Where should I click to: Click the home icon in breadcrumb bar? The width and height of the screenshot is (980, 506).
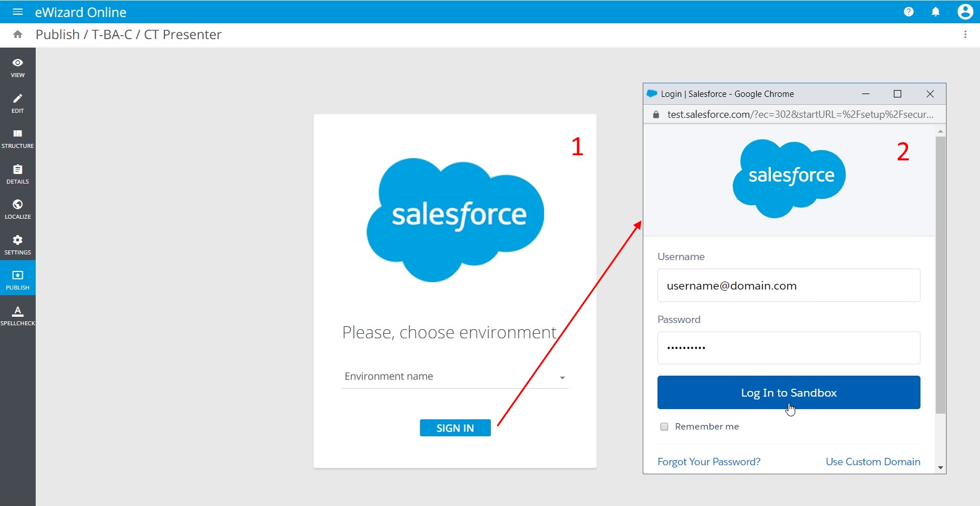pyautogui.click(x=18, y=35)
